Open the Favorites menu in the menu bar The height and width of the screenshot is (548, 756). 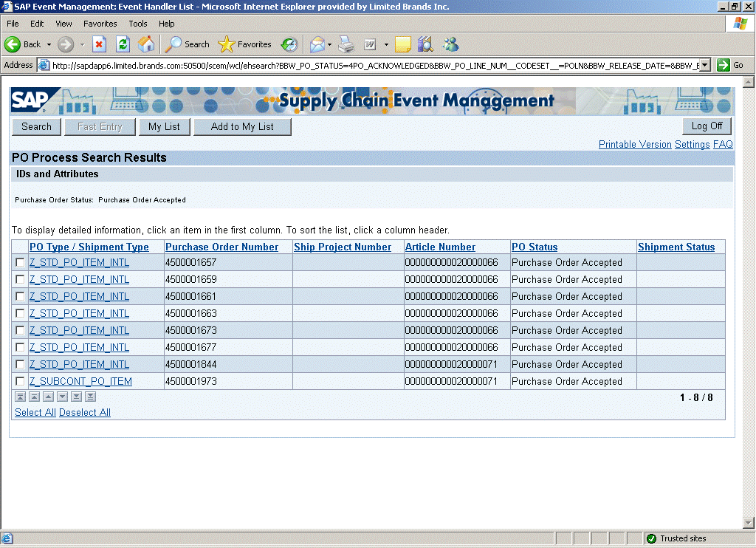100,24
